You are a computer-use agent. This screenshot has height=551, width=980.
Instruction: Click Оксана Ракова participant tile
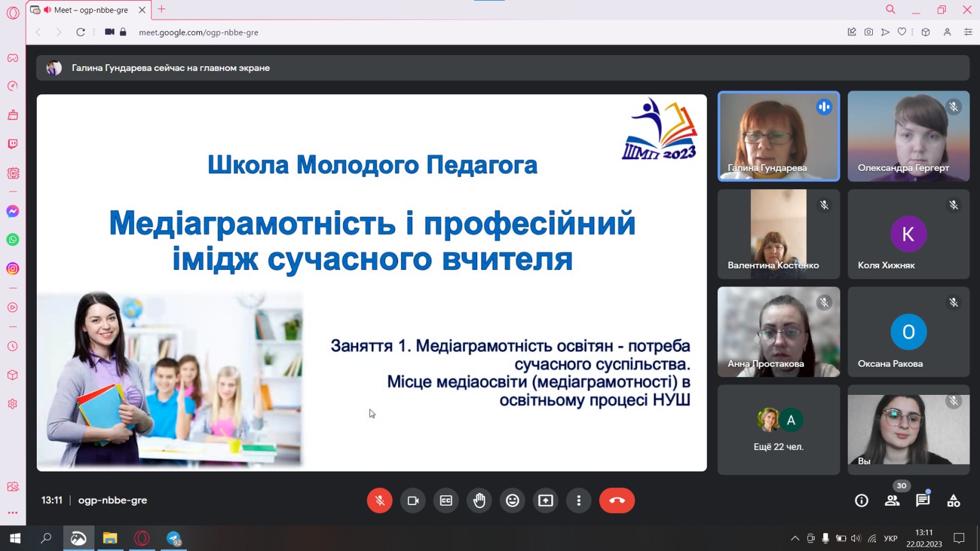click(908, 332)
